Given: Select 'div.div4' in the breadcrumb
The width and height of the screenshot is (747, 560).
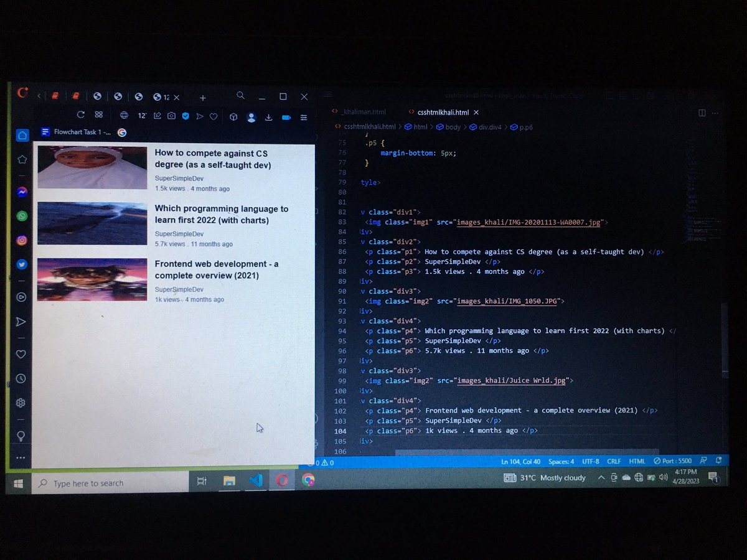Looking at the screenshot, I should coord(490,127).
